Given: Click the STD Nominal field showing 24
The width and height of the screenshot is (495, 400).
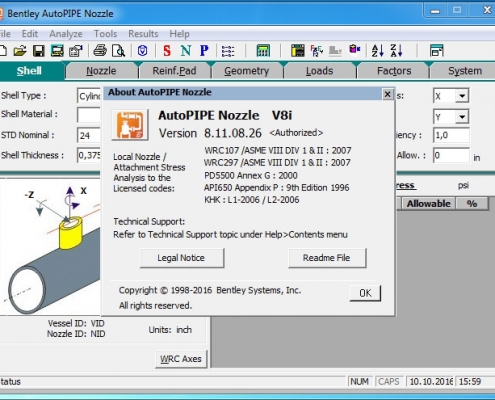Looking at the screenshot, I should [x=89, y=135].
